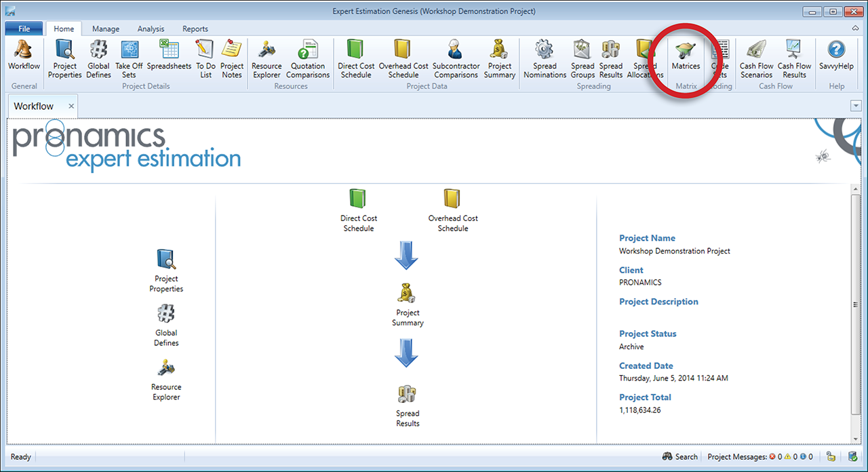
Task: Click Spread Results in workflow diagram
Action: coord(408,406)
